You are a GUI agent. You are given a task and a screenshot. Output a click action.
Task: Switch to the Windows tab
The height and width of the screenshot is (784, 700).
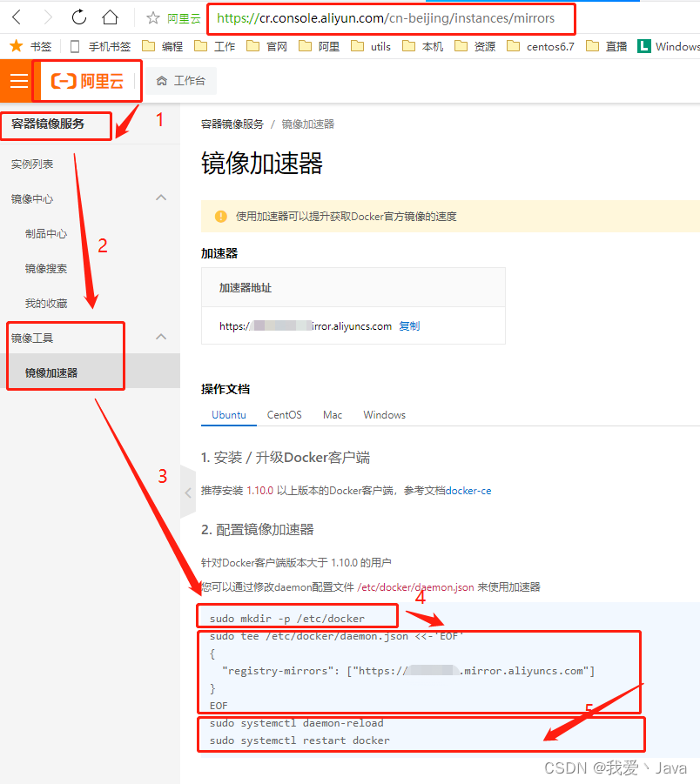(x=384, y=415)
